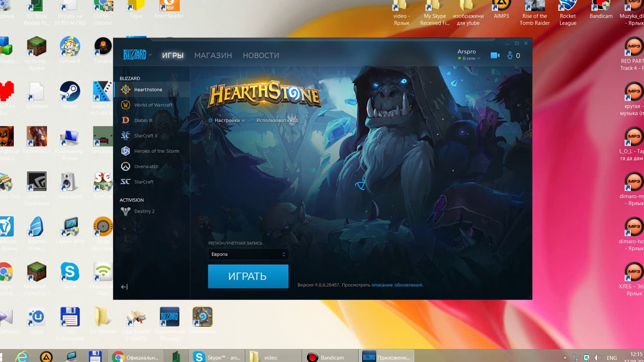Screen dimensions: 644x362
Task: Open the AIMP3 desktop shortcut
Action: (x=501, y=10)
